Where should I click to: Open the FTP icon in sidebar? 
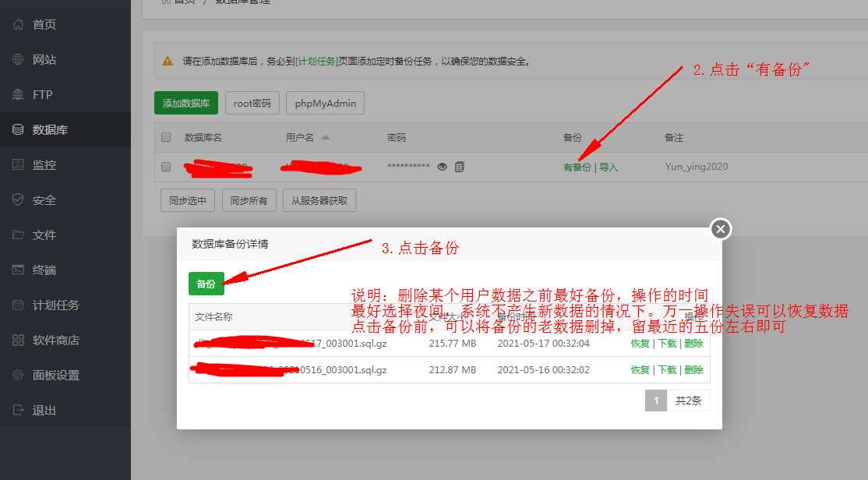18,94
